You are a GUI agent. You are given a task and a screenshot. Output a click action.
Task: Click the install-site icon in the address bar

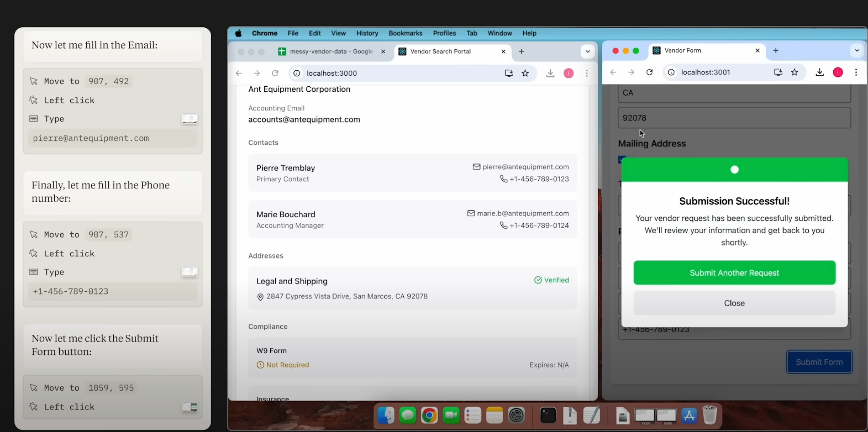[777, 72]
